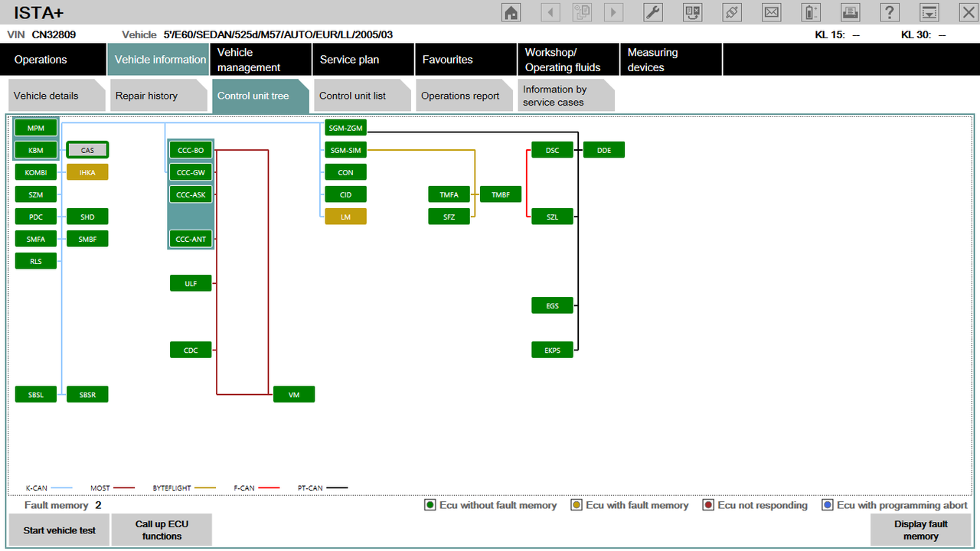
Task: Close ISTA+ with the X icon
Action: click(968, 11)
